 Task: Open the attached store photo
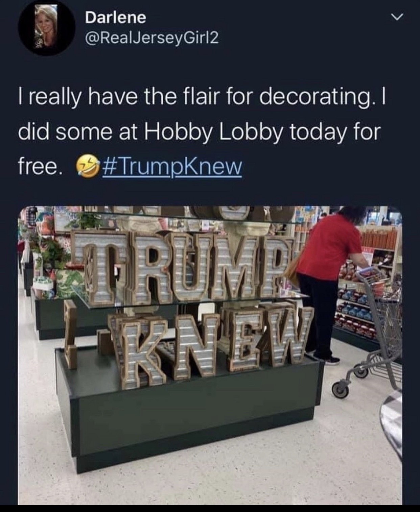210,355
